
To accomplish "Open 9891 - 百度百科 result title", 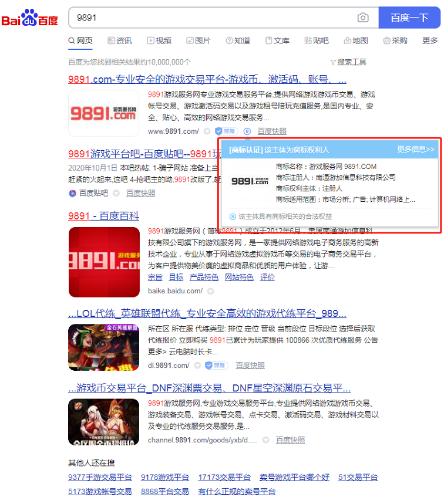I will click(103, 216).
